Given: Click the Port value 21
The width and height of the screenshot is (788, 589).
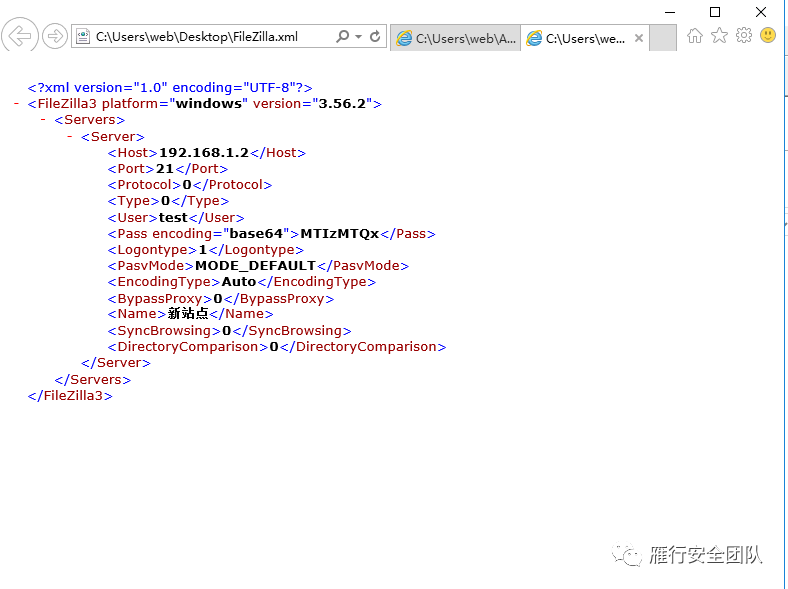Looking at the screenshot, I should 165,168.
